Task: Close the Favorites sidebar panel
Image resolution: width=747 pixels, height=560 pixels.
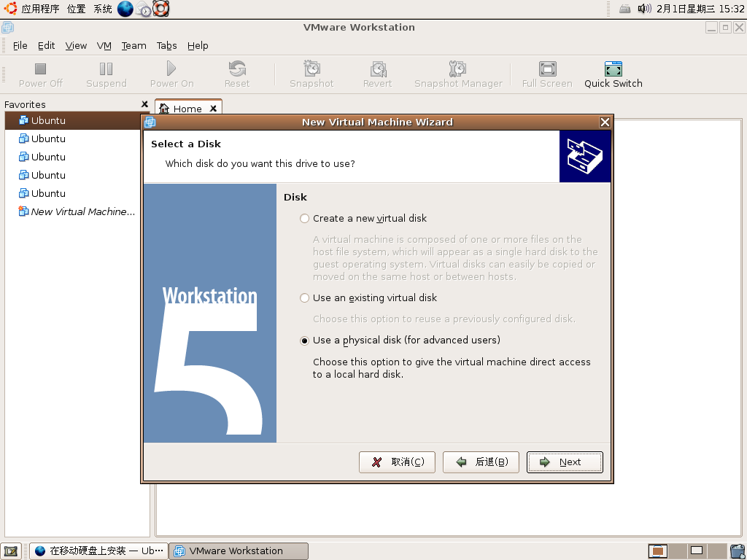Action: coord(145,104)
